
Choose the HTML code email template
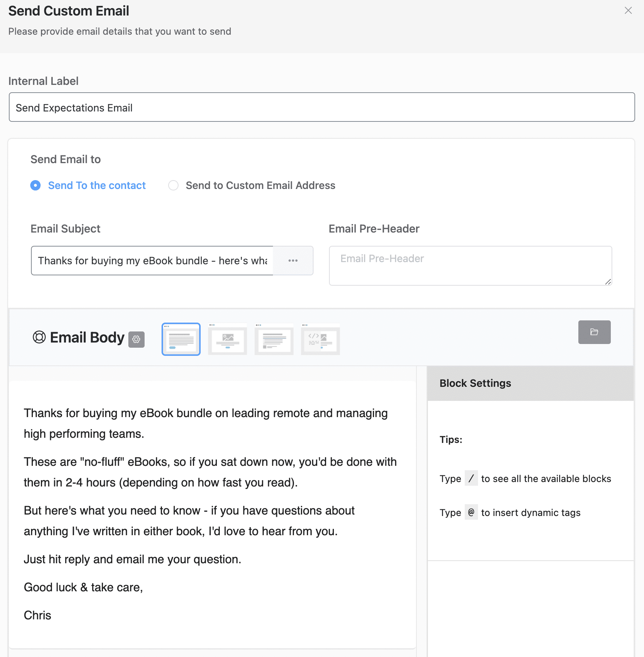(320, 339)
